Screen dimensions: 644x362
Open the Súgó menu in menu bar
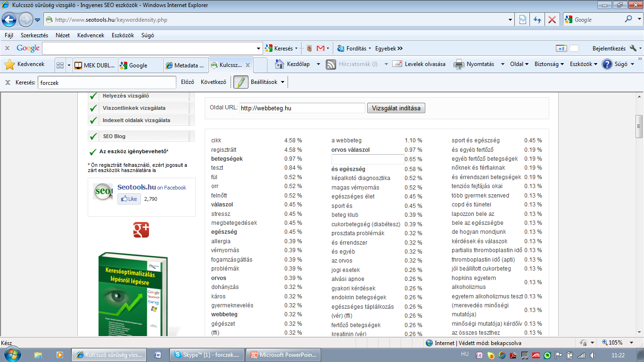point(148,35)
